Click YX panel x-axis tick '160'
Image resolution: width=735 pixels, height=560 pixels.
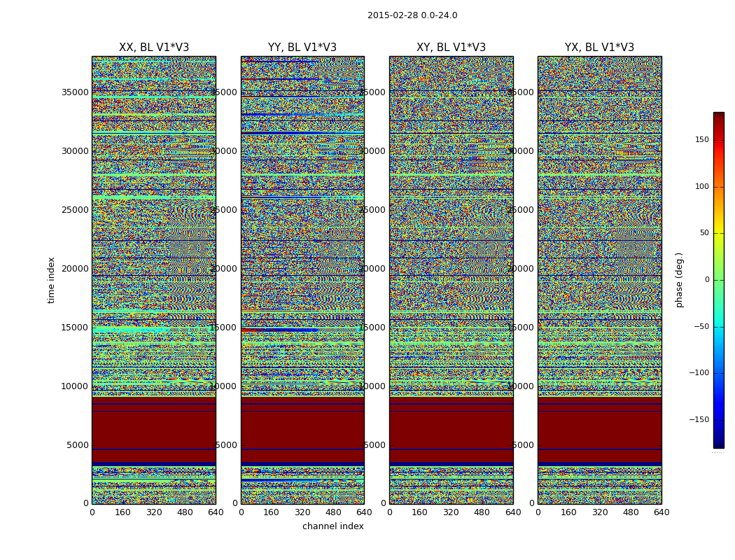568,512
